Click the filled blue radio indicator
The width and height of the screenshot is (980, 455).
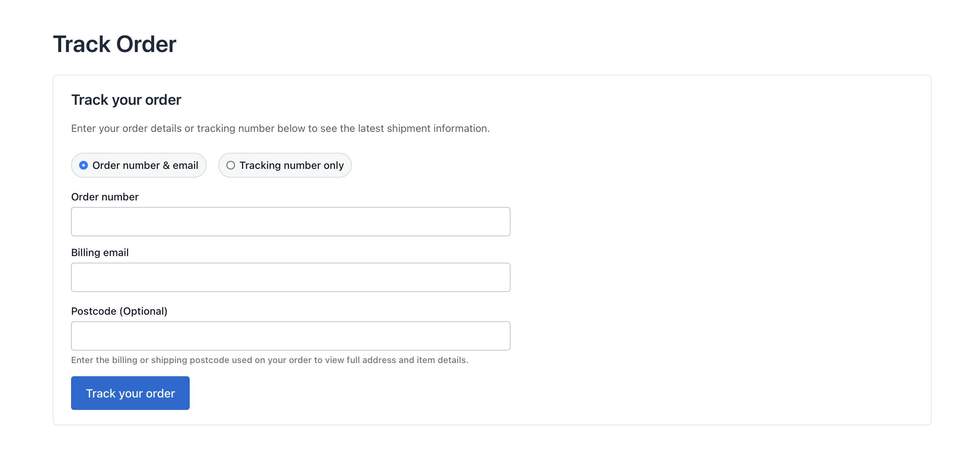click(x=83, y=165)
